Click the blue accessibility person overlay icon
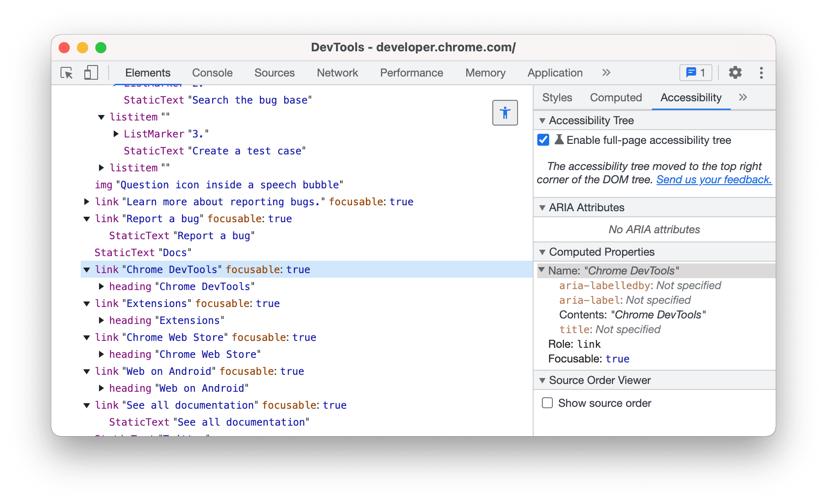Image resolution: width=827 pixels, height=504 pixels. 505,113
